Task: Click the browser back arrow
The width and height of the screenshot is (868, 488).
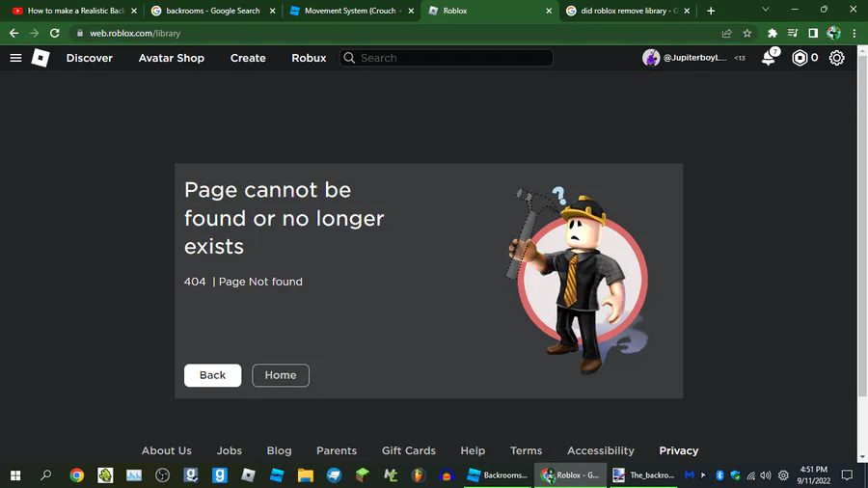Action: pyautogui.click(x=14, y=33)
